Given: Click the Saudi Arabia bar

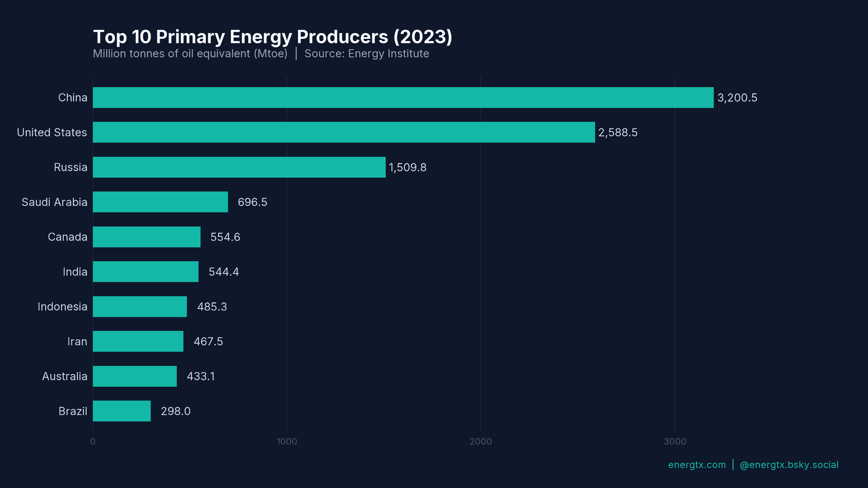Looking at the screenshot, I should 160,202.
